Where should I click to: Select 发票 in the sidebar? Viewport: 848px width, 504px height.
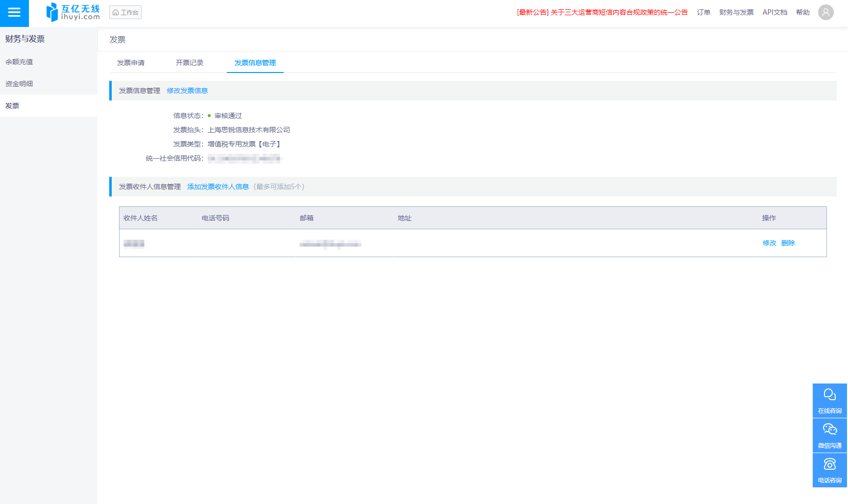pos(12,106)
